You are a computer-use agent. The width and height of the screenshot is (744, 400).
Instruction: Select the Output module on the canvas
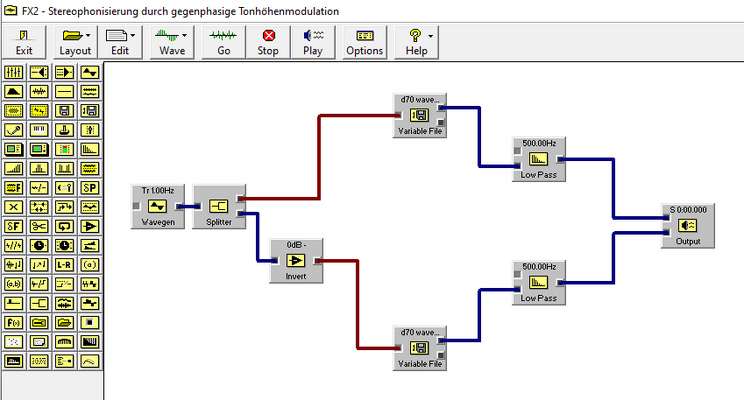688,226
